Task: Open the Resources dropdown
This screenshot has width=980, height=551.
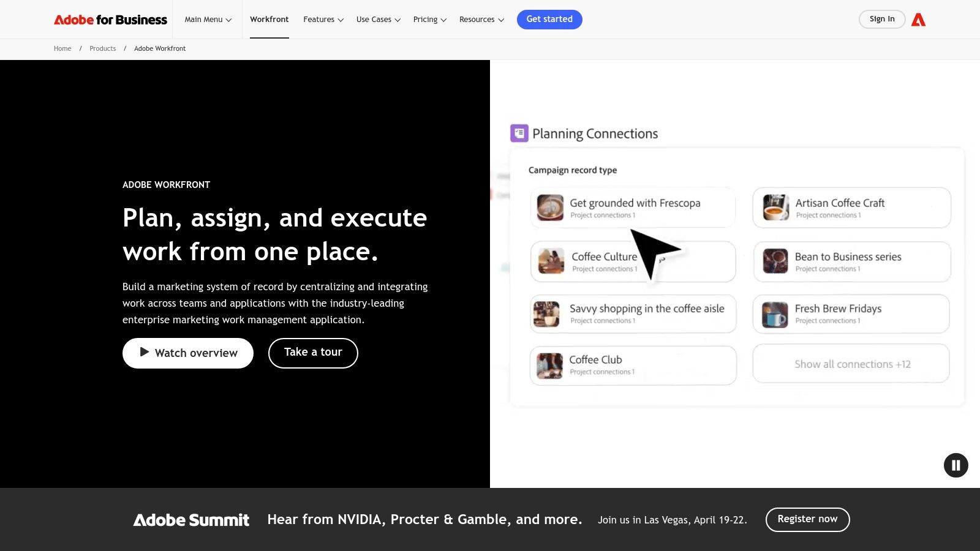Action: coord(481,19)
